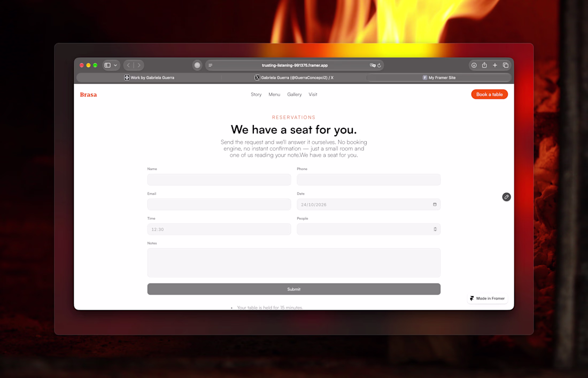Reload the current page
Screen dimensions: 588x378
pyautogui.click(x=379, y=65)
